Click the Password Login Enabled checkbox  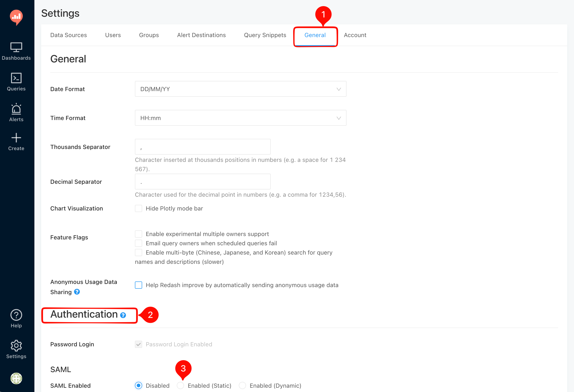139,344
